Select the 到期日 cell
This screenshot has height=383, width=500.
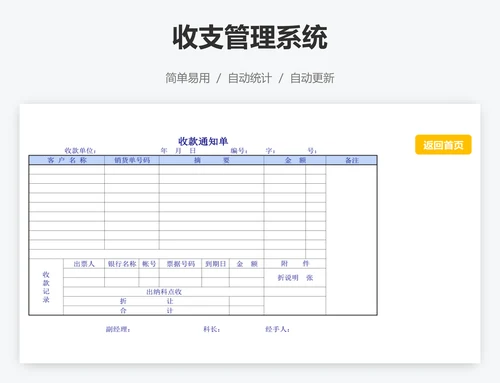(x=215, y=264)
